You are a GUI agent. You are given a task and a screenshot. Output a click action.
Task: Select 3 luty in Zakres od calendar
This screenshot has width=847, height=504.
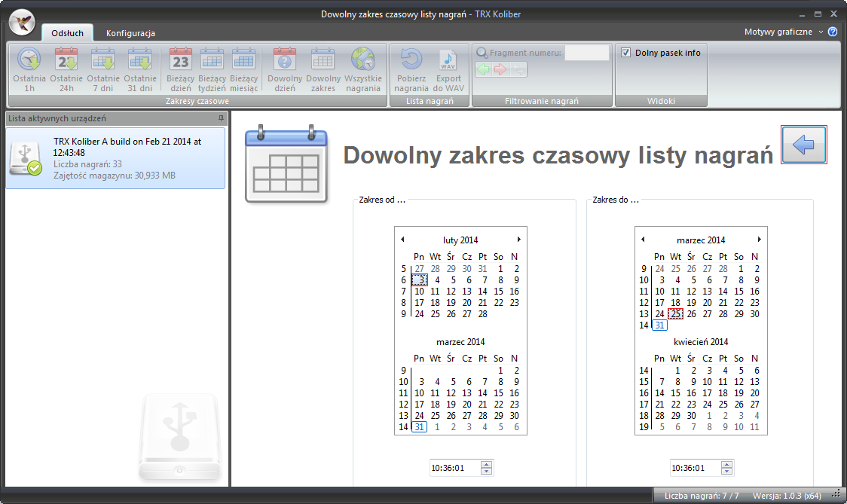[x=420, y=279]
